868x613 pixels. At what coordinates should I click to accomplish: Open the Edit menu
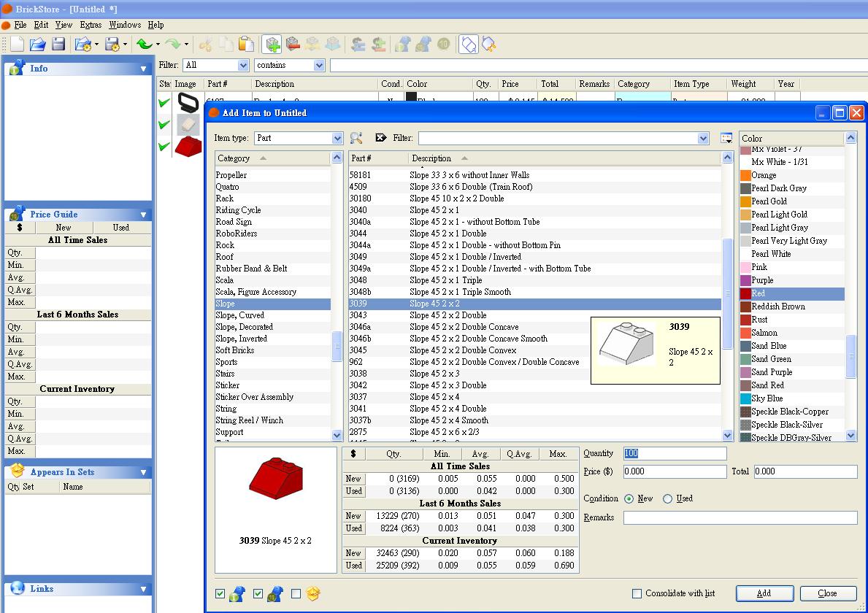click(x=41, y=25)
